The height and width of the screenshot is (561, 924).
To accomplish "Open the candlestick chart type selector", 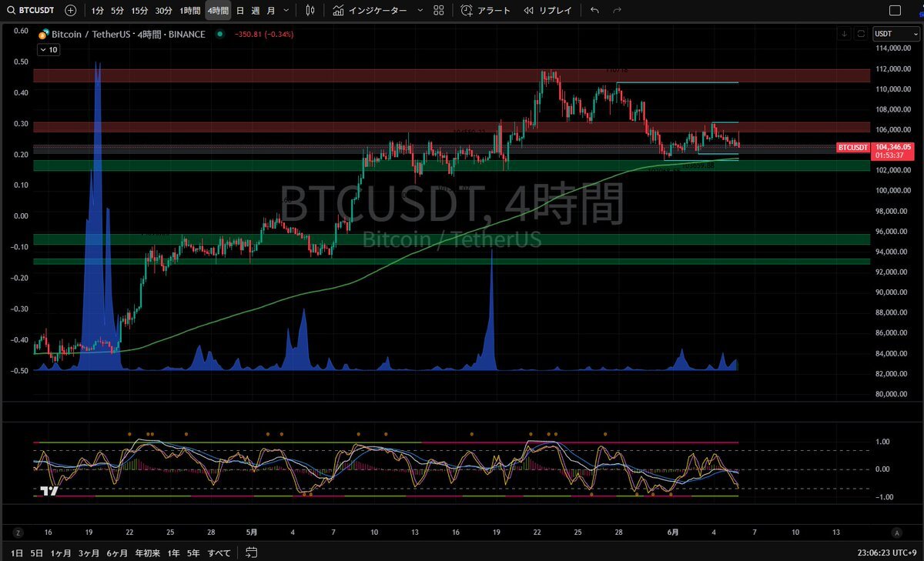I will (x=310, y=11).
